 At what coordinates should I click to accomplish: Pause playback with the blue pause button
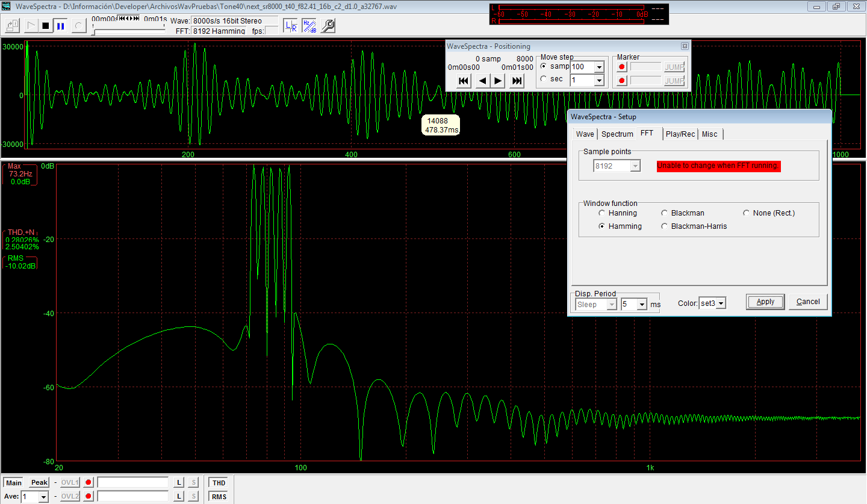(61, 26)
